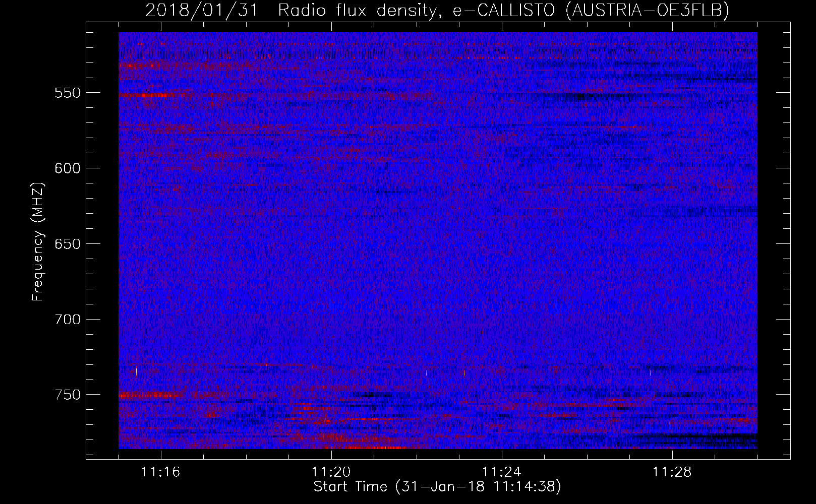Click the 600 frequency tick label
The height and width of the screenshot is (504, 816).
[67, 168]
